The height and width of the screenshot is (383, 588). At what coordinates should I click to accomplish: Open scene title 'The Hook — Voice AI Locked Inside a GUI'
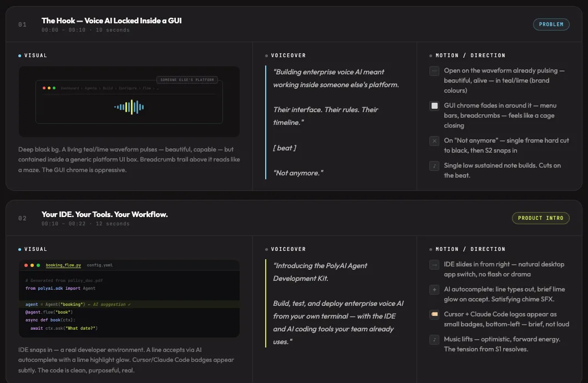point(111,21)
